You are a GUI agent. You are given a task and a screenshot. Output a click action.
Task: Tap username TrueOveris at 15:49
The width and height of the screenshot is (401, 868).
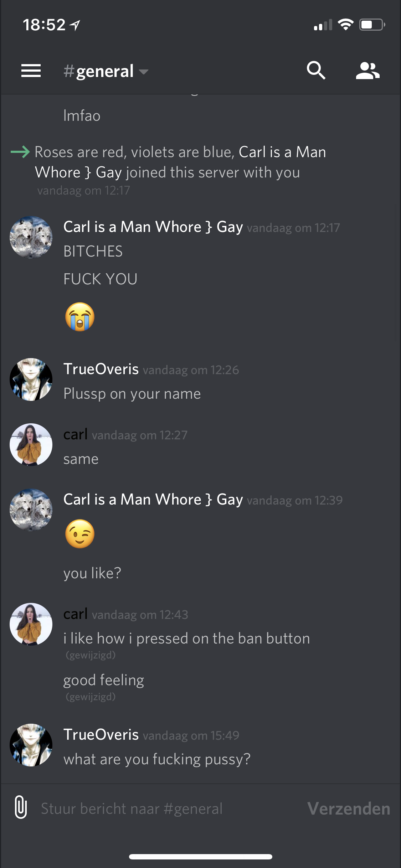(x=101, y=734)
